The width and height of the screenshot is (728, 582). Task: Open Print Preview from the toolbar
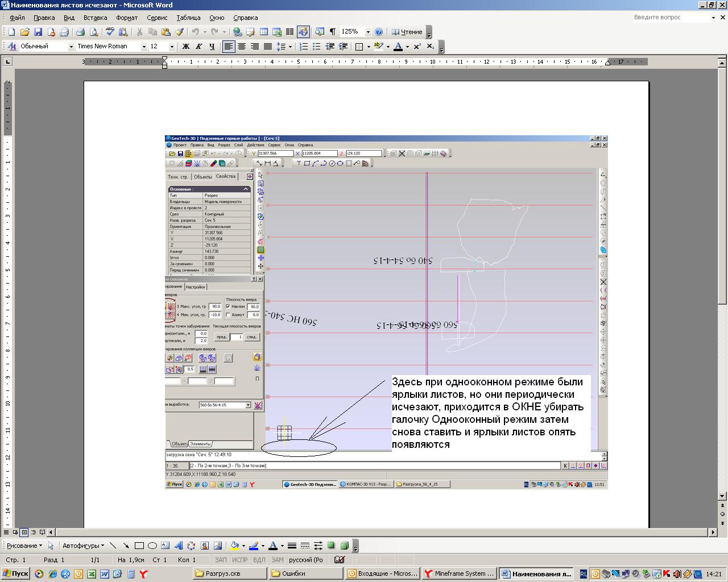click(93, 32)
